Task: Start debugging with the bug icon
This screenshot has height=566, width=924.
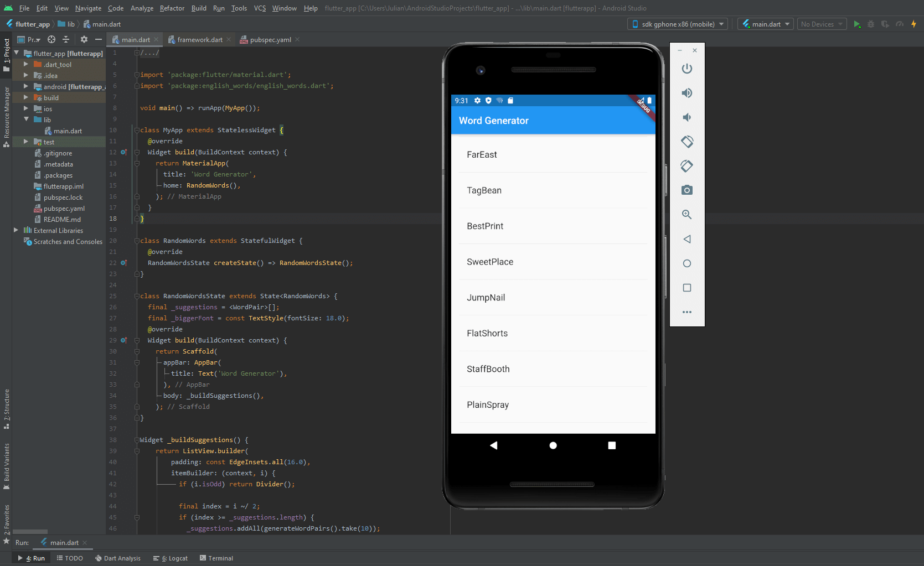Action: pos(870,24)
